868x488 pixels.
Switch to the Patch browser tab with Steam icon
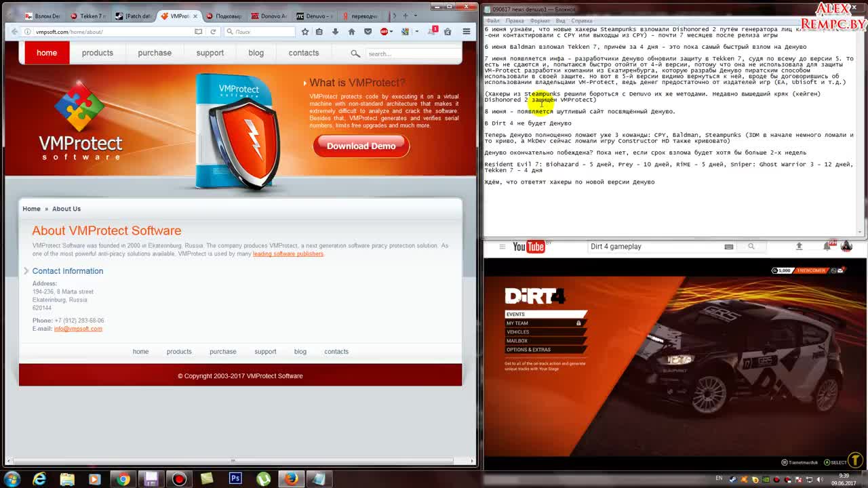pyautogui.click(x=133, y=16)
